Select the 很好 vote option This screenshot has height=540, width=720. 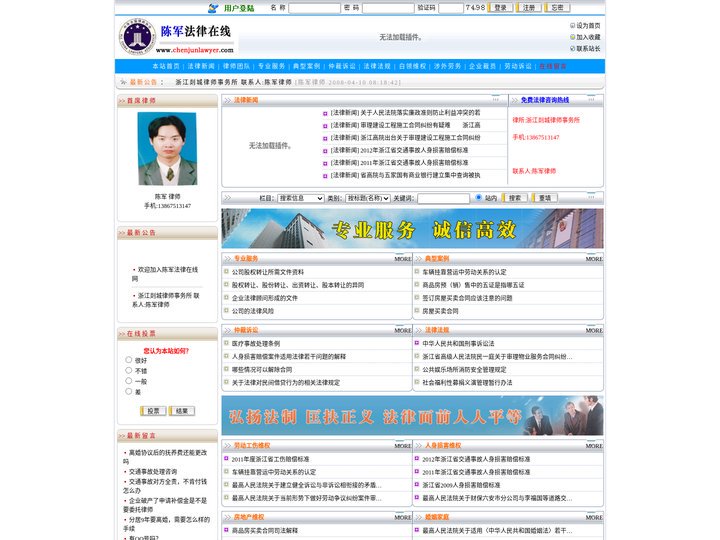point(129,360)
